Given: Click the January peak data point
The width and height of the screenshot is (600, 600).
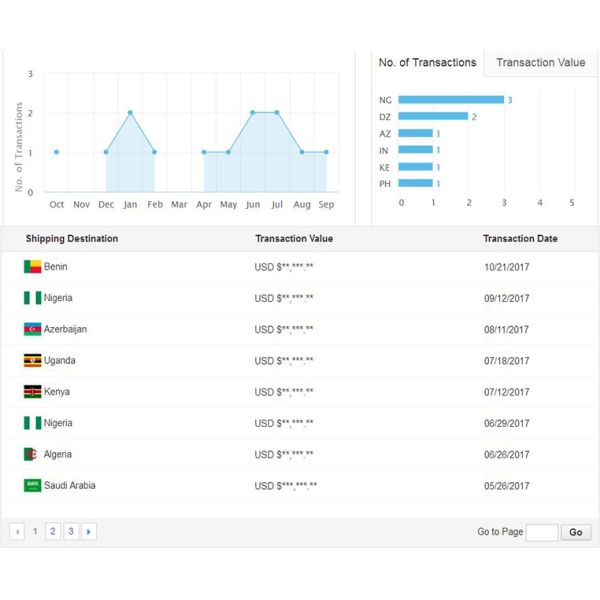Looking at the screenshot, I should coord(130,112).
